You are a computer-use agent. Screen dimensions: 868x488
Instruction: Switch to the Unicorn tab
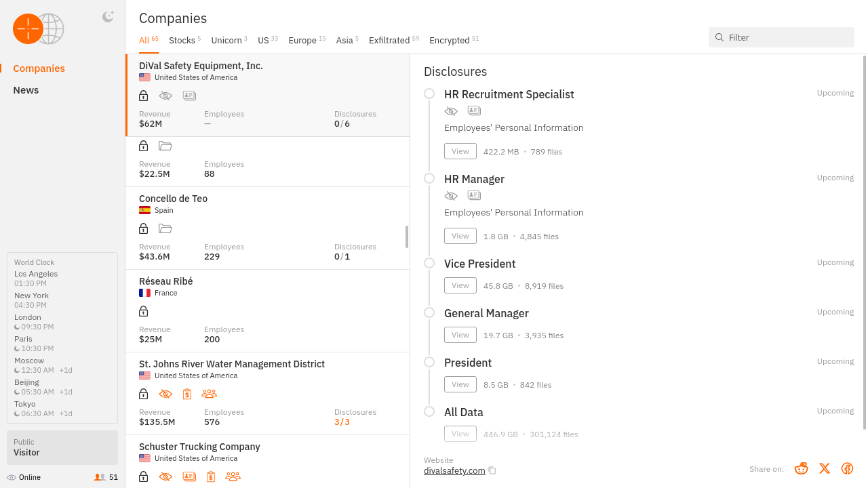pos(226,41)
